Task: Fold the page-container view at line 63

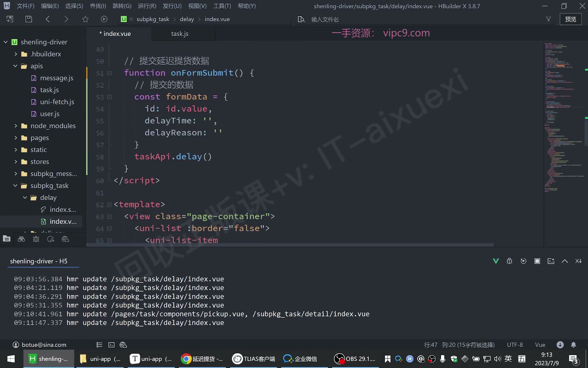Action: [x=109, y=217]
